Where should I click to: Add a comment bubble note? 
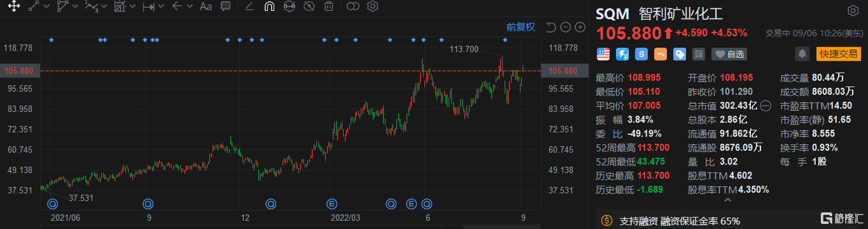tap(225, 7)
